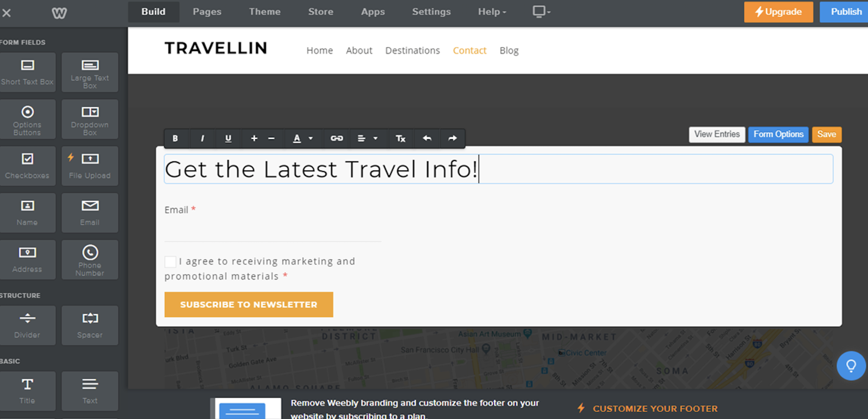Click the Italic formatting icon
868x419 pixels.
coord(202,138)
